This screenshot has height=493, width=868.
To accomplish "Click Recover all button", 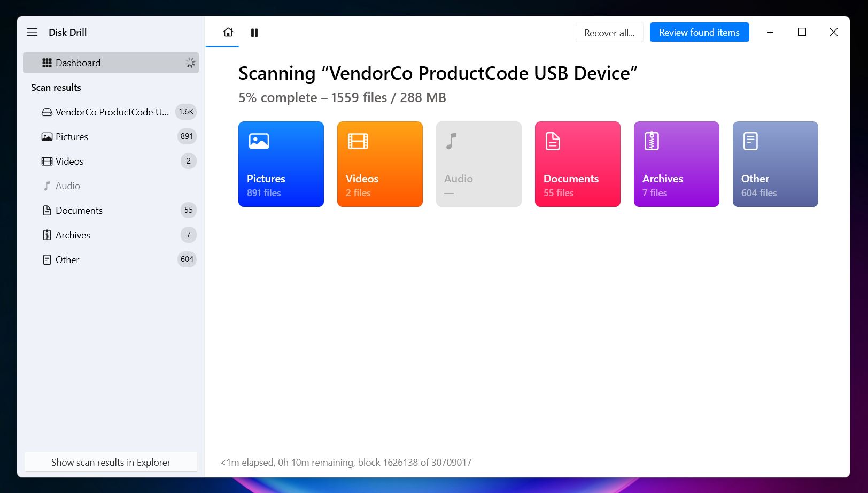I will coord(609,33).
